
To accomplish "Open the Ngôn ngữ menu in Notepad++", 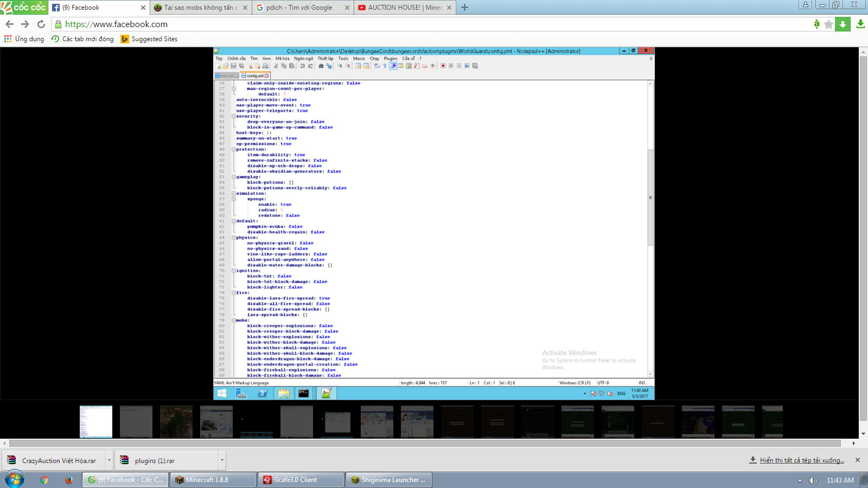I will 304,59.
